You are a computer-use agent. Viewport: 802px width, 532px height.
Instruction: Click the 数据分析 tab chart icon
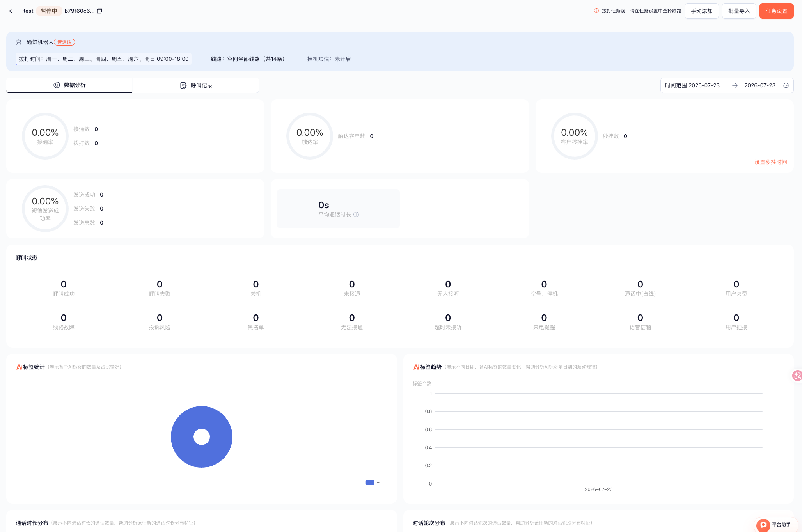(57, 85)
